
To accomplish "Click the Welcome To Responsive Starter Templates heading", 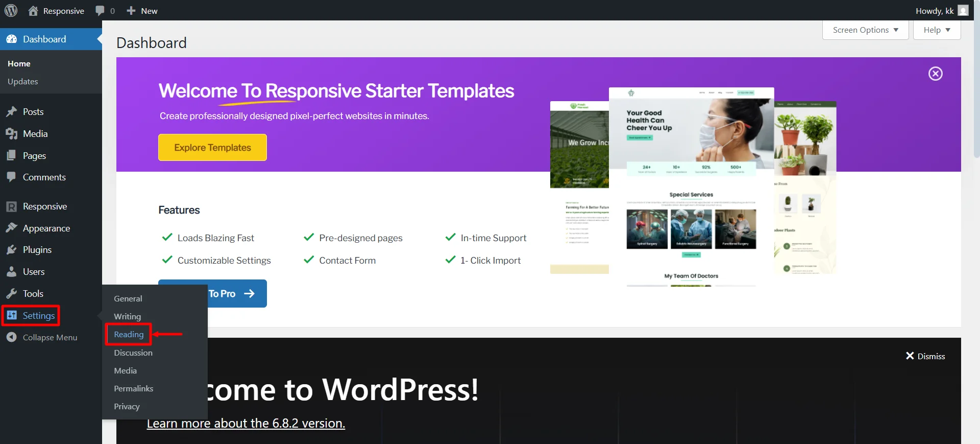I will 336,91.
